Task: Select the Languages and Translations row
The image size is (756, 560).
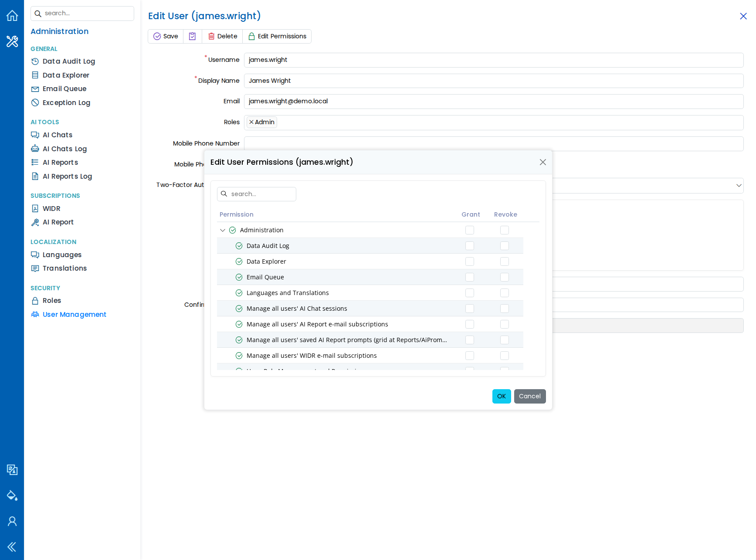Action: pos(370,293)
